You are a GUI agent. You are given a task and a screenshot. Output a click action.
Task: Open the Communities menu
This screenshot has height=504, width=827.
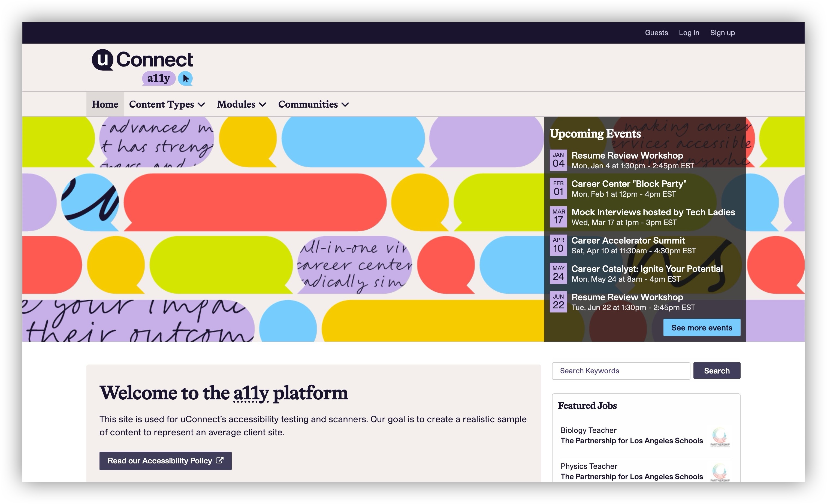[x=313, y=104]
